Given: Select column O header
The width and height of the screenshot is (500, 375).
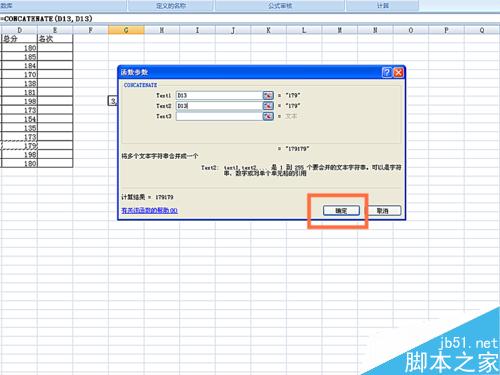Looking at the screenshot, I should (x=411, y=30).
